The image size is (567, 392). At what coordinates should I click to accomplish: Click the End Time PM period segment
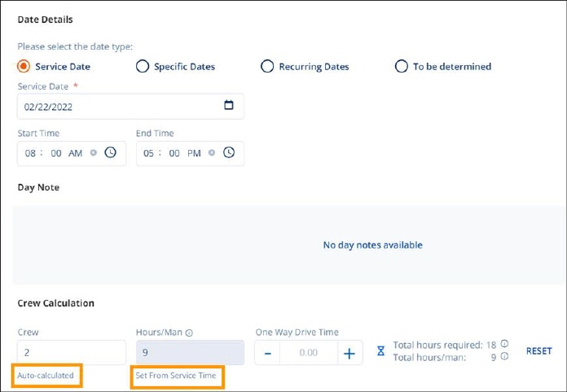click(x=194, y=153)
